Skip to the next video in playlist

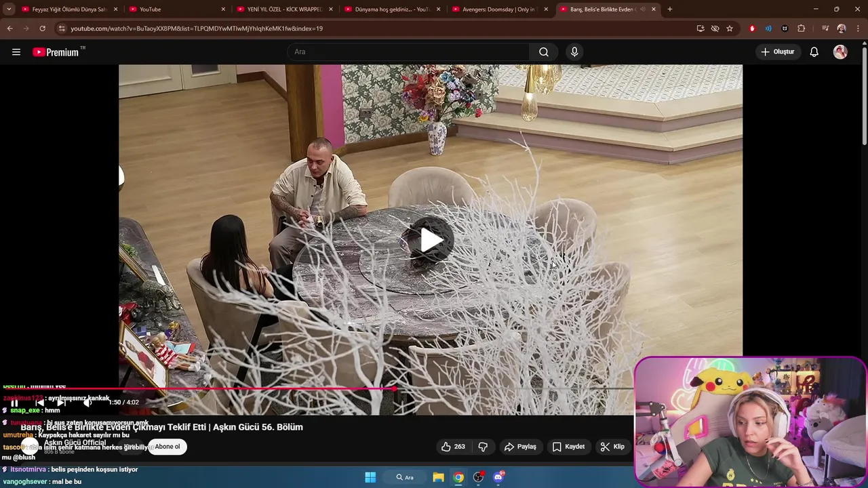pos(61,403)
